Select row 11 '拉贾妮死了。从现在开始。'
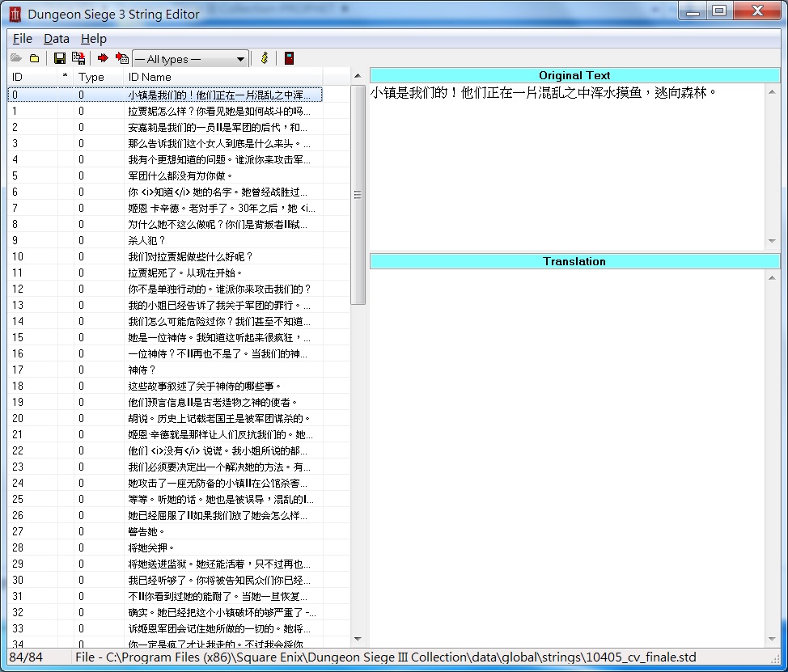Screen dimensions: 788x672 pos(165,273)
